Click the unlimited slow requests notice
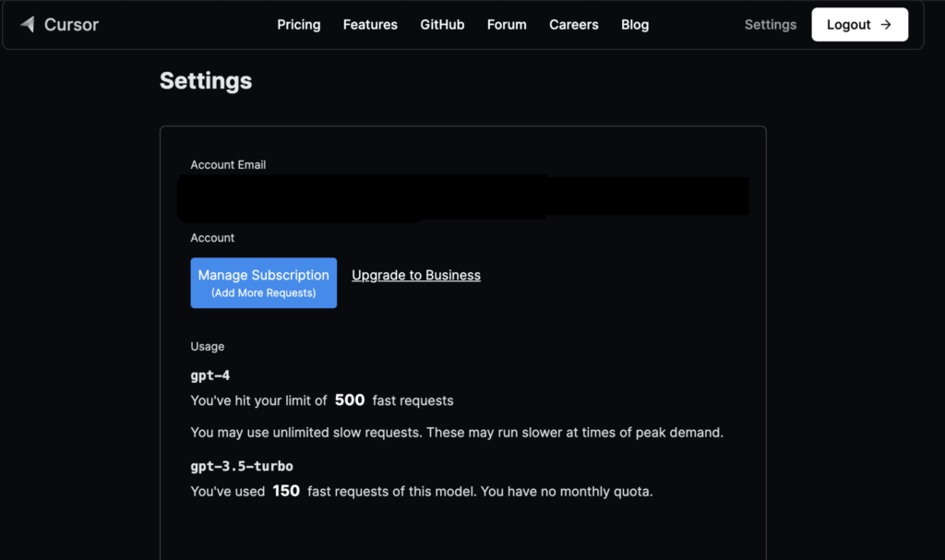This screenshot has width=945, height=560. [x=457, y=433]
